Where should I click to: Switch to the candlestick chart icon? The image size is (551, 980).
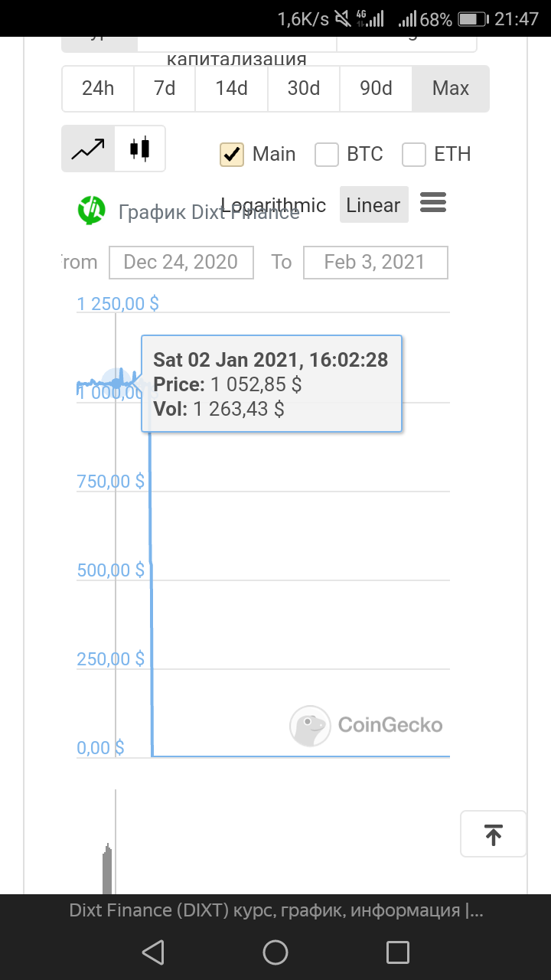pos(139,149)
